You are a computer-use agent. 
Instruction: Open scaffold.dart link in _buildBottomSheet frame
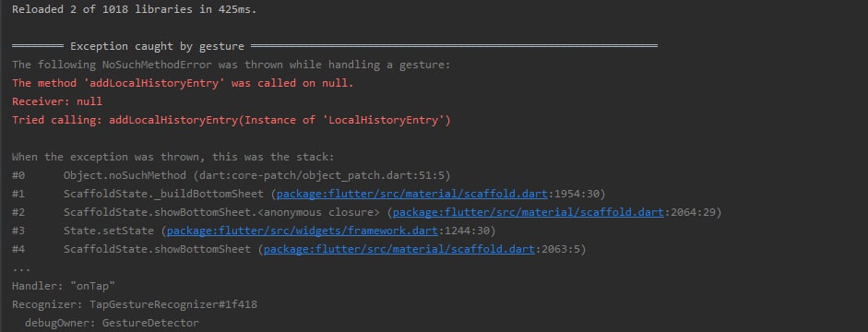coord(411,195)
